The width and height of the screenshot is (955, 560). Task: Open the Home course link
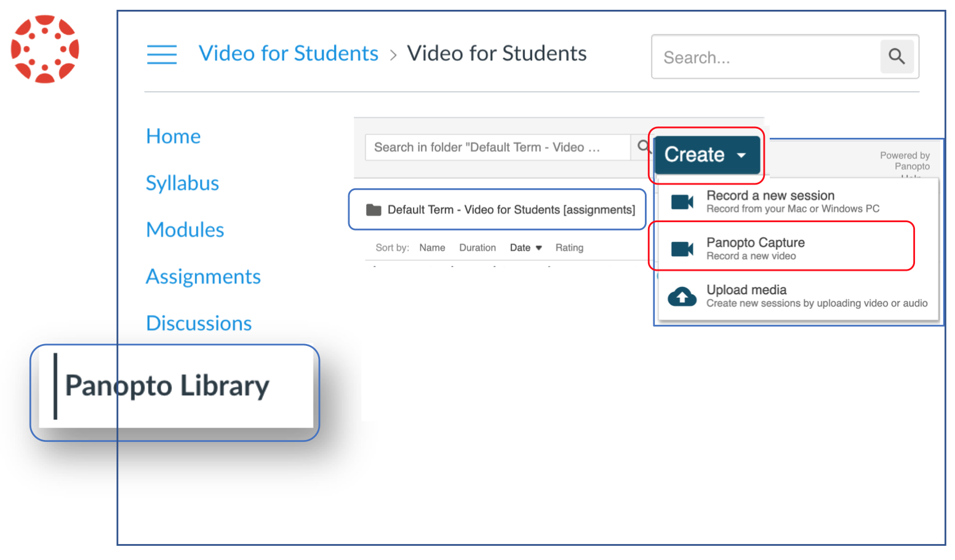pos(174,136)
